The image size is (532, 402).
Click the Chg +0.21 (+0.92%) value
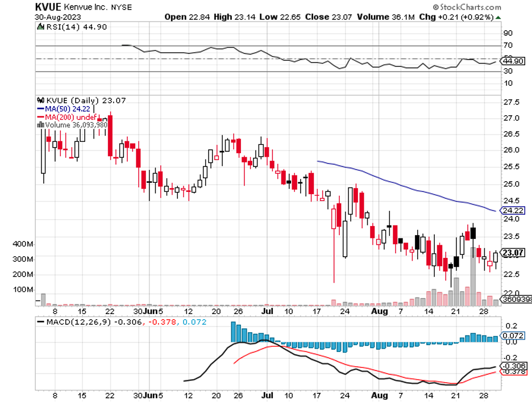pyautogui.click(x=456, y=17)
